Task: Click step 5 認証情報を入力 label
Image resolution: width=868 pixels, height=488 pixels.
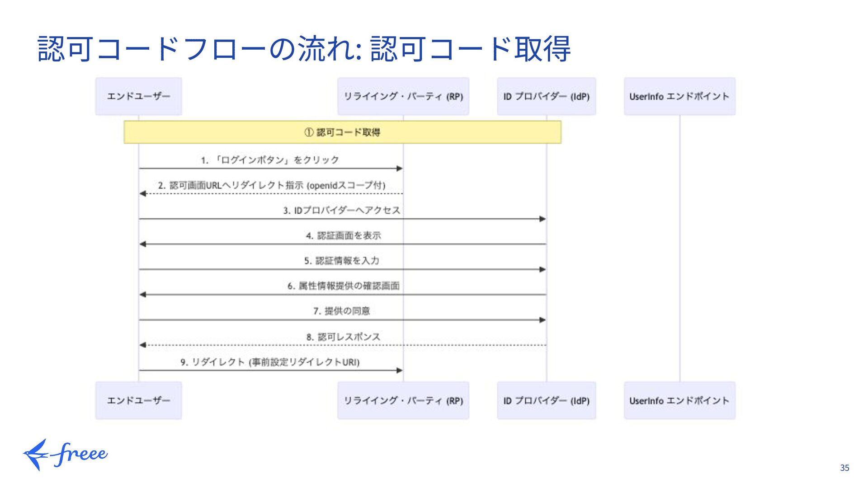Action: [x=341, y=261]
